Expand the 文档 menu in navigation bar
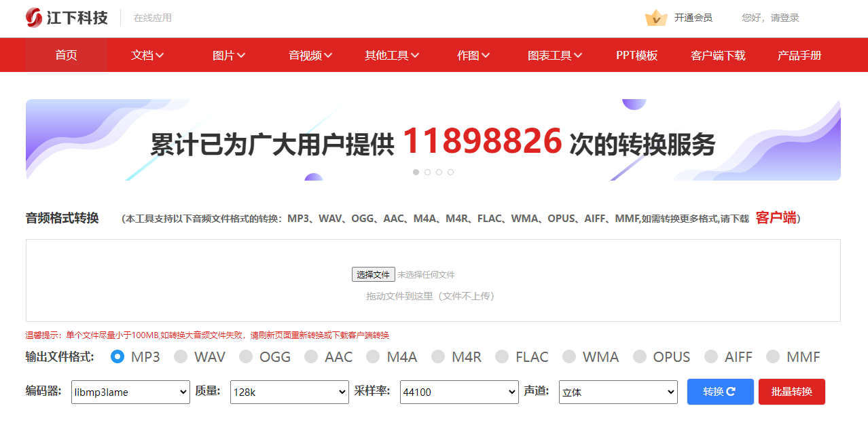Image resolution: width=868 pixels, height=423 pixels. coord(147,56)
